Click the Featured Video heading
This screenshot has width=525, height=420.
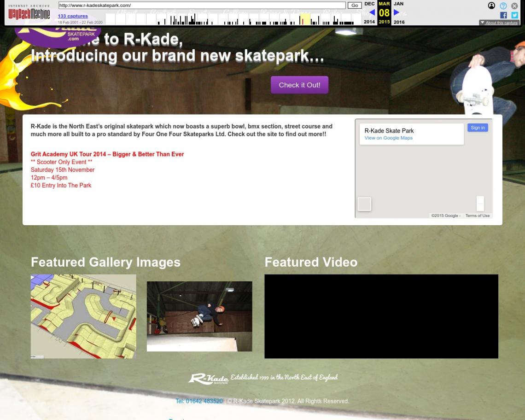[311, 262]
